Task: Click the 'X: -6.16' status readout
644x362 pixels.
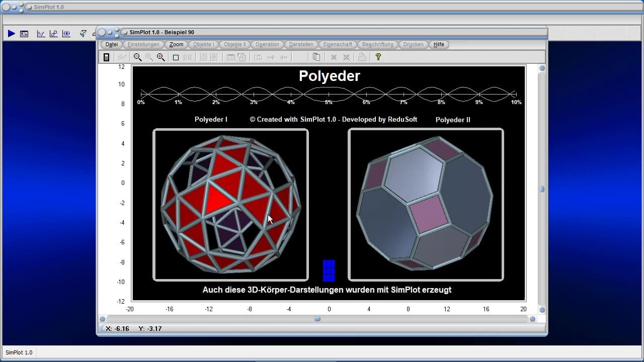Action: pos(118,328)
